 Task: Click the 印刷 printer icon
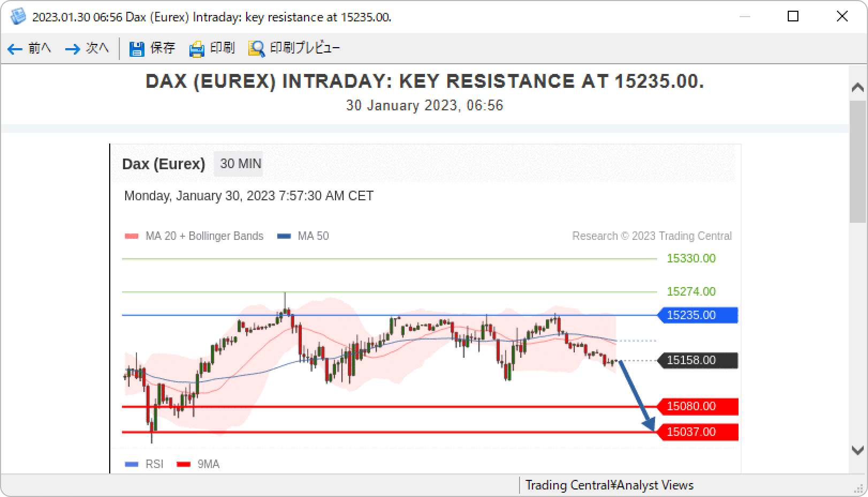click(x=197, y=49)
